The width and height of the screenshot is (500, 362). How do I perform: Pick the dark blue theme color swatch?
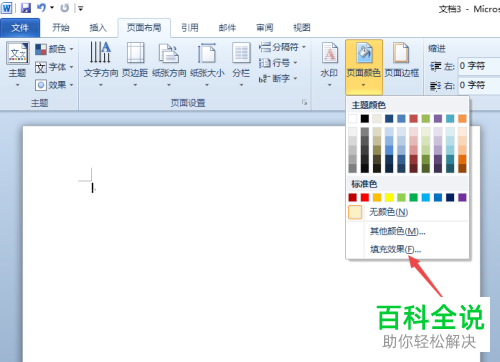pyautogui.click(x=389, y=119)
